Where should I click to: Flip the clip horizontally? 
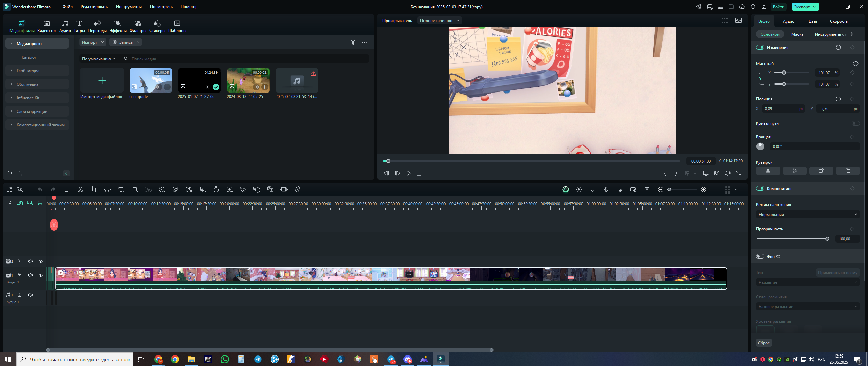(x=768, y=171)
